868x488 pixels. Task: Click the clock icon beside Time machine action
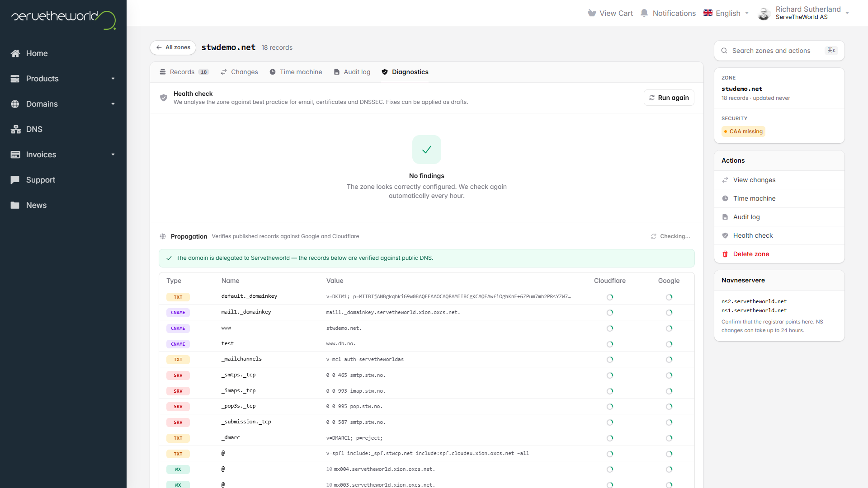point(725,198)
